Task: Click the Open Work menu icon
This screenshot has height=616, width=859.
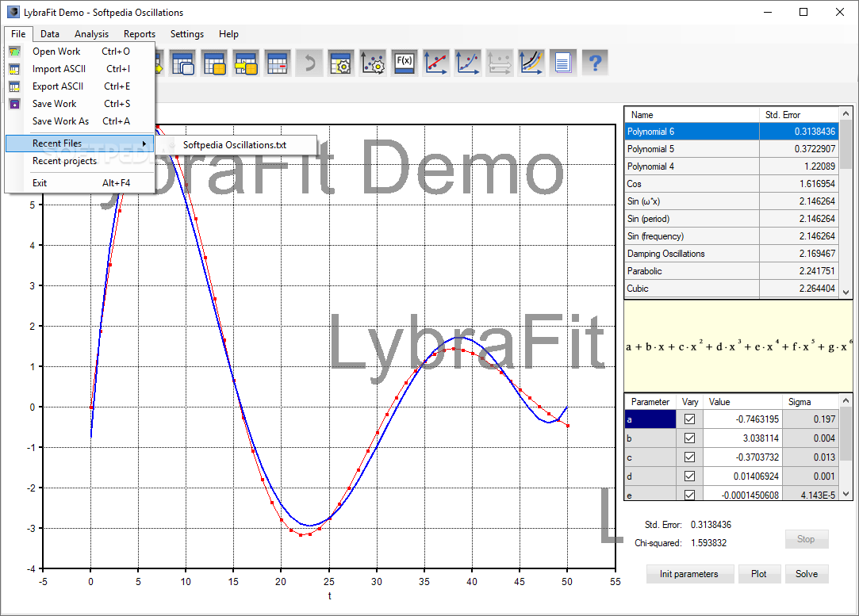Action: click(x=15, y=52)
